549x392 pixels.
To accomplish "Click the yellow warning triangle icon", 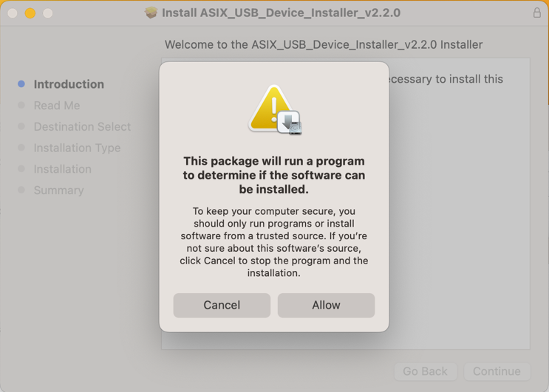I will pos(270,108).
